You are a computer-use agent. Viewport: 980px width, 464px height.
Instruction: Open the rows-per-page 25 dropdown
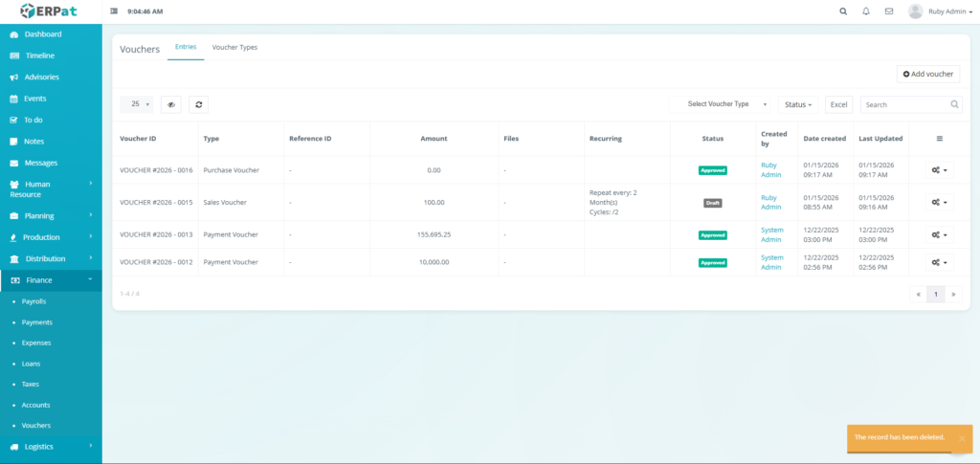(136, 104)
